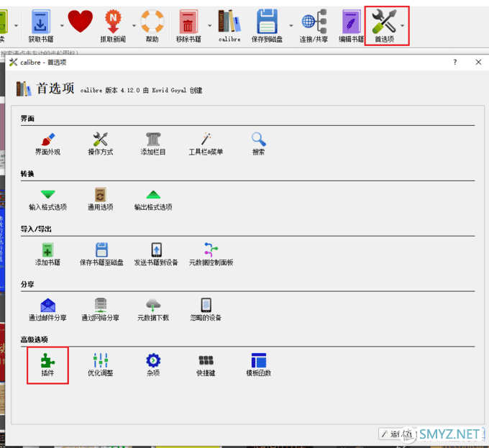Open 插件 (Plugins) in advanced options

(47, 365)
